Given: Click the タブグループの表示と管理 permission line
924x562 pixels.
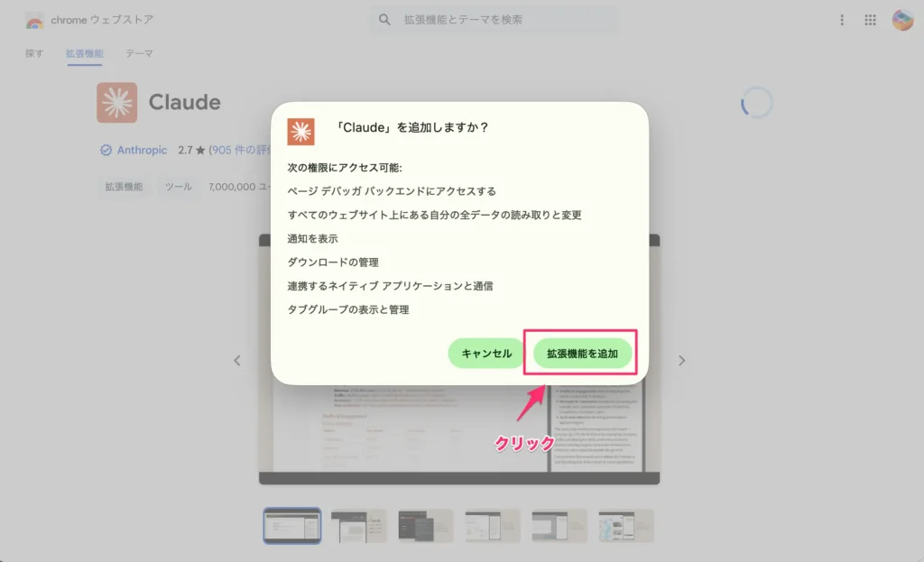Looking at the screenshot, I should click(347, 309).
